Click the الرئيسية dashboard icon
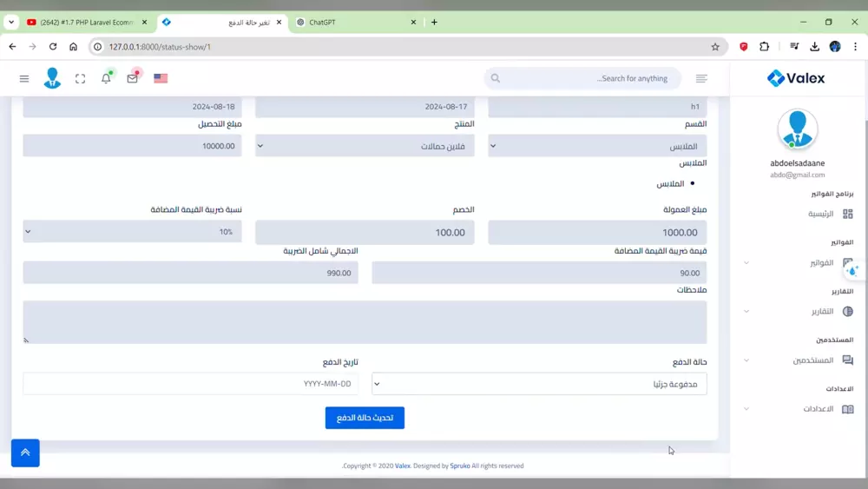 point(847,214)
